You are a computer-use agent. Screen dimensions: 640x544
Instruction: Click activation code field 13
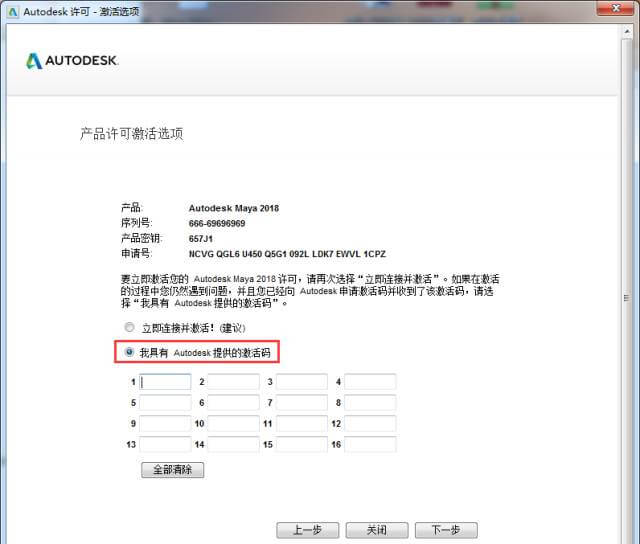pos(165,444)
